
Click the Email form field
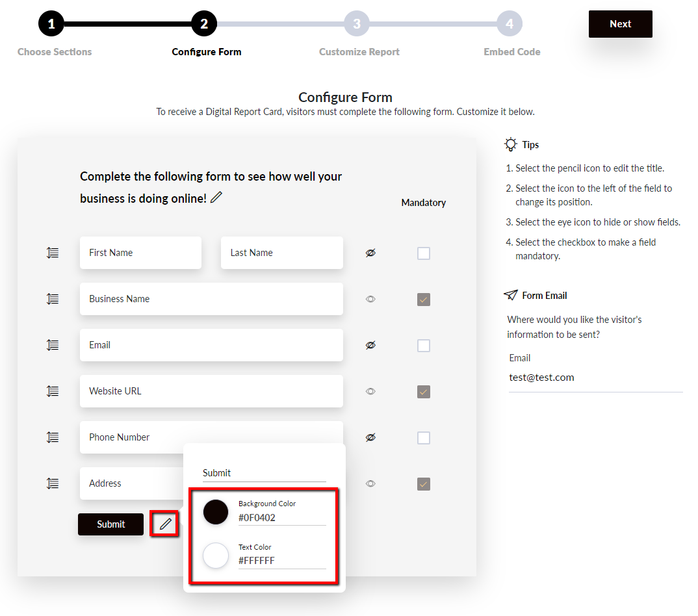[211, 345]
